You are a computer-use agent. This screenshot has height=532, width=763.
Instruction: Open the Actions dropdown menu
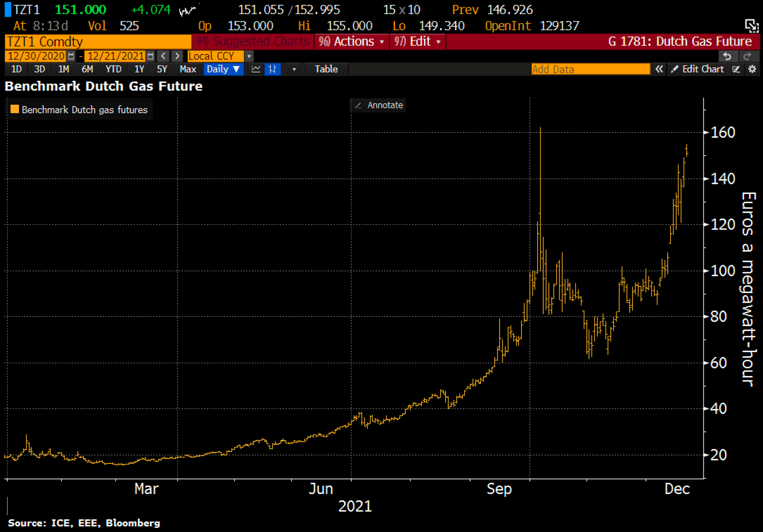click(352, 41)
